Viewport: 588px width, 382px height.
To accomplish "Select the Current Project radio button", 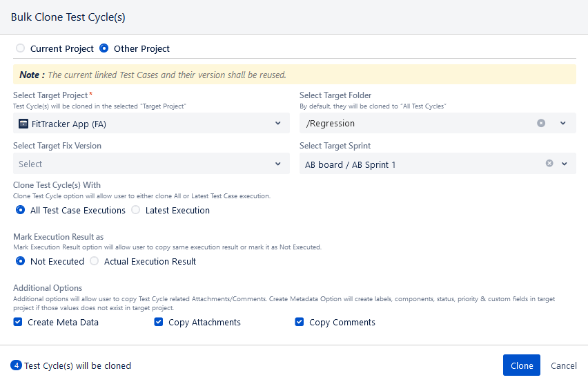I will click(20, 48).
